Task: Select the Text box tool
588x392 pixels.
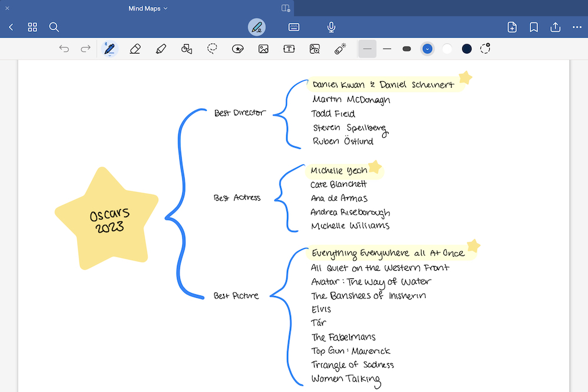Action: [289, 49]
